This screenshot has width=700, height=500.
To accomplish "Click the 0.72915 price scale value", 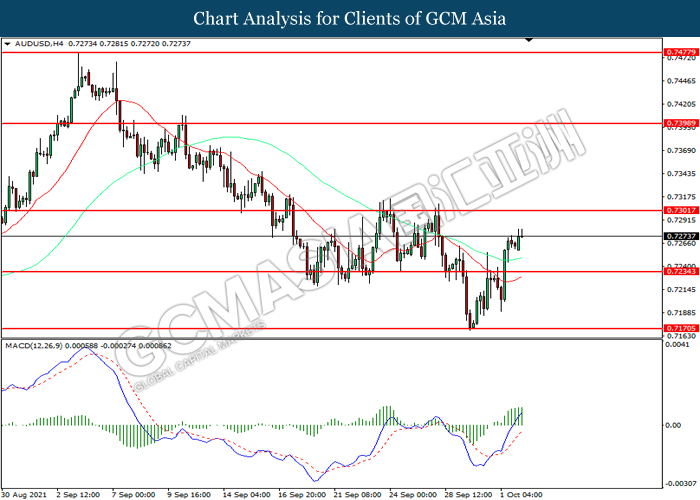I will [x=681, y=220].
